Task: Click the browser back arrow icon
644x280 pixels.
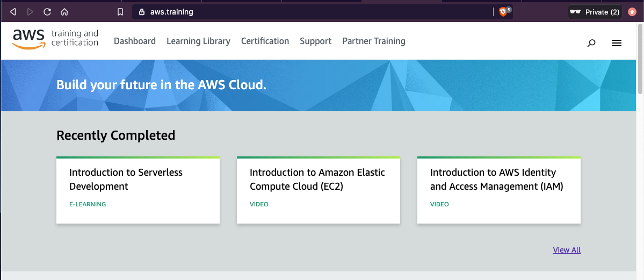Action: [13, 12]
